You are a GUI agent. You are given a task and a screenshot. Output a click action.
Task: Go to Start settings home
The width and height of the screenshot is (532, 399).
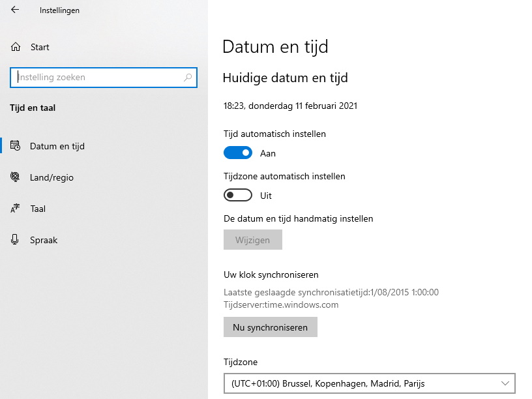[x=40, y=47]
